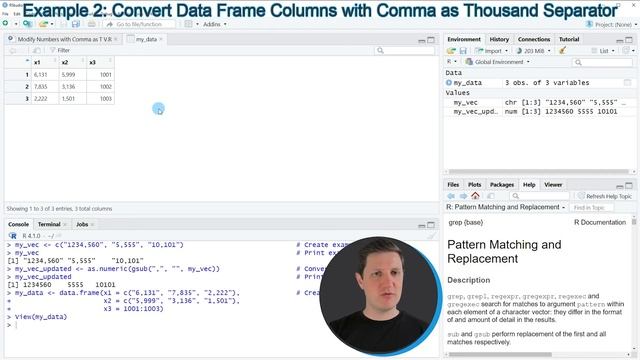Image resolution: width=640 pixels, height=360 pixels.
Task: Show data viewer in new window icon
Action: pyautogui.click(x=36, y=50)
